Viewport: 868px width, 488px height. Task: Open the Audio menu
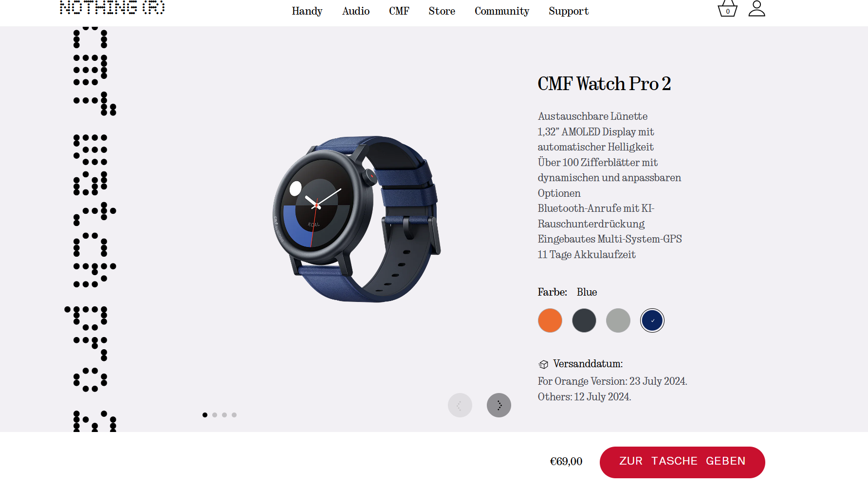[356, 11]
